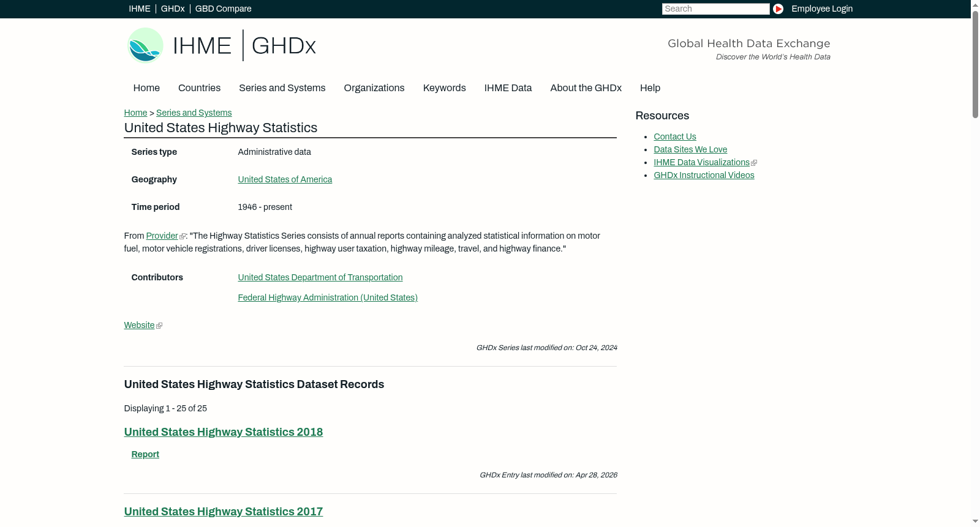The width and height of the screenshot is (980, 527).
Task: Click the scrollbar up arrow
Action: (x=975, y=4)
